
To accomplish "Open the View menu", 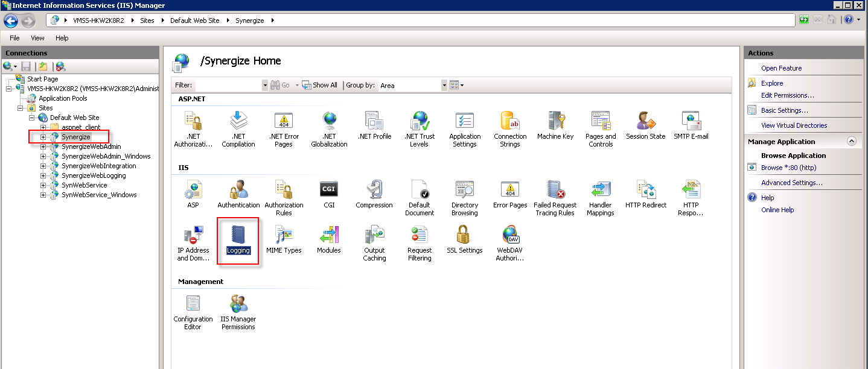I will [x=37, y=38].
